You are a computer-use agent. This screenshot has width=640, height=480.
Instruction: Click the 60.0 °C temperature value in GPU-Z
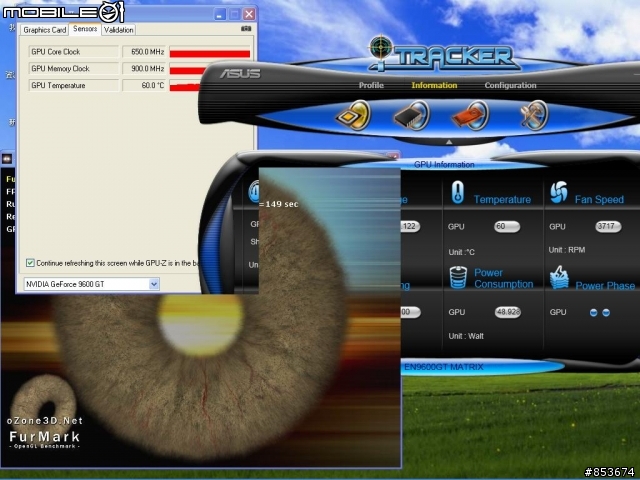pos(144,85)
